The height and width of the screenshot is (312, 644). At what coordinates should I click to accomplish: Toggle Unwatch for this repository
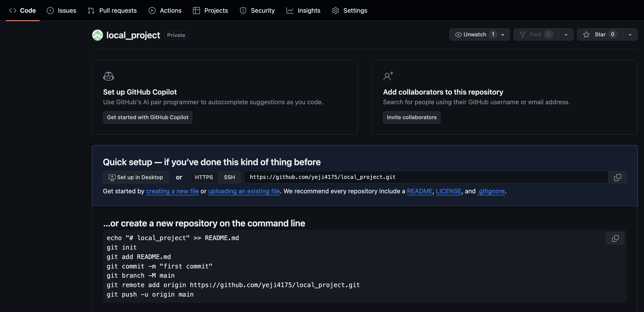[x=474, y=34]
